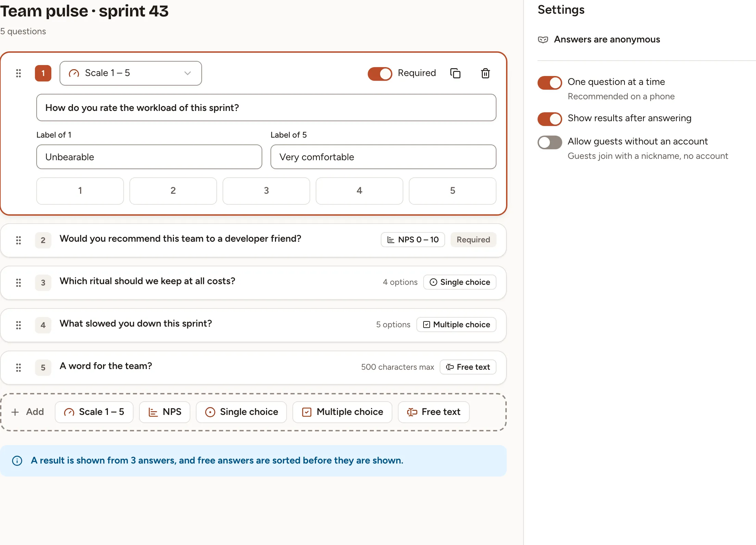
Task: Click number badge 5 of free text question
Action: pyautogui.click(x=43, y=368)
